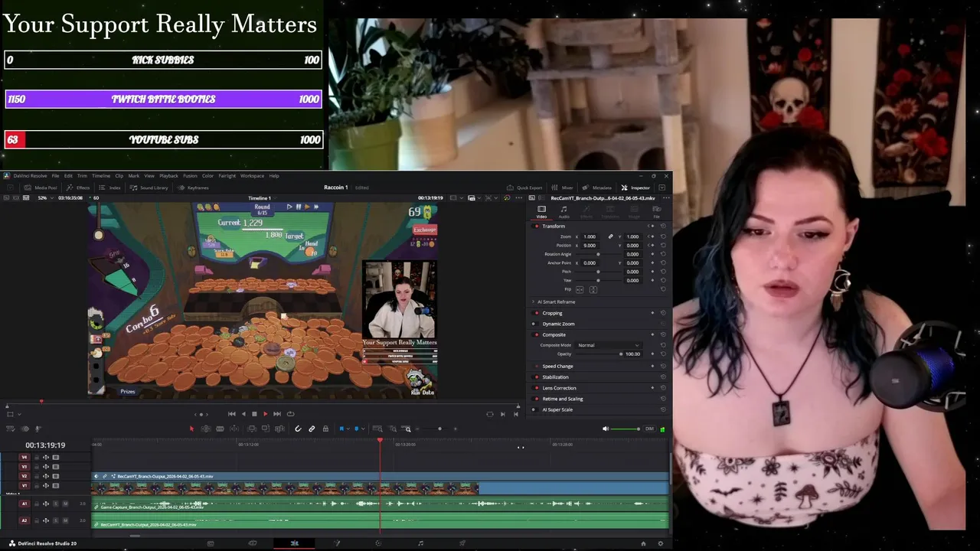This screenshot has height=551, width=980.
Task: Click the Zoom link chain icon
Action: tap(611, 236)
